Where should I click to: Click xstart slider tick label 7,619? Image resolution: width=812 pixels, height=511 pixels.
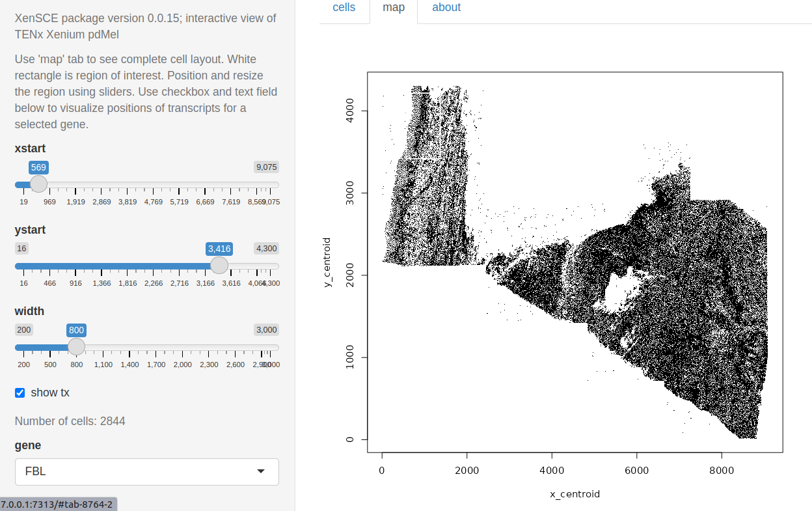(231, 202)
